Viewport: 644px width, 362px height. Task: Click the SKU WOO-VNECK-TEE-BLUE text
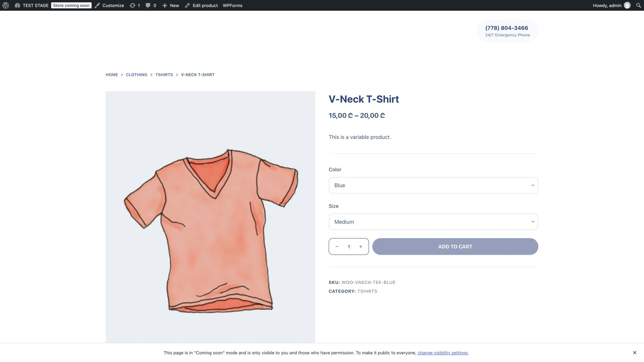[362, 283]
